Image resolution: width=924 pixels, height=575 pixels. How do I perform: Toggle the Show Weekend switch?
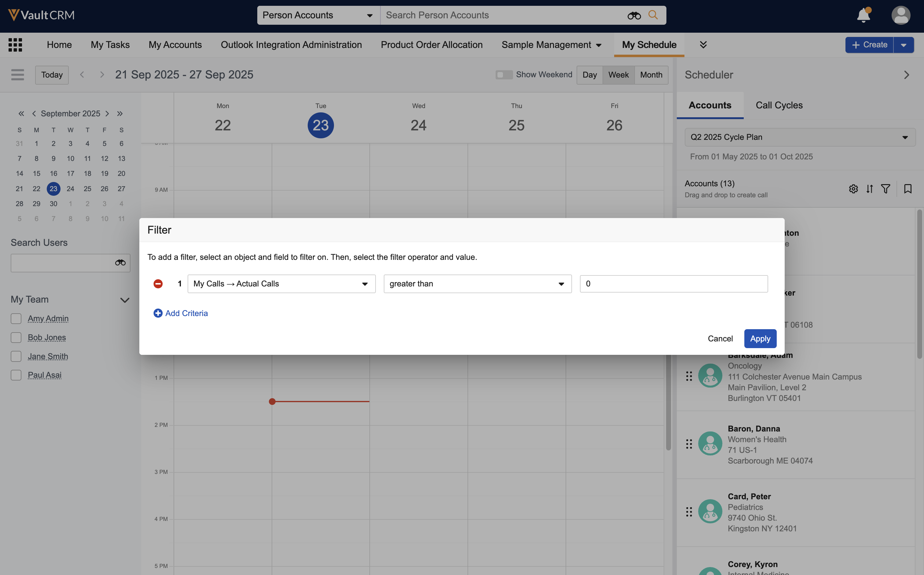(504, 75)
